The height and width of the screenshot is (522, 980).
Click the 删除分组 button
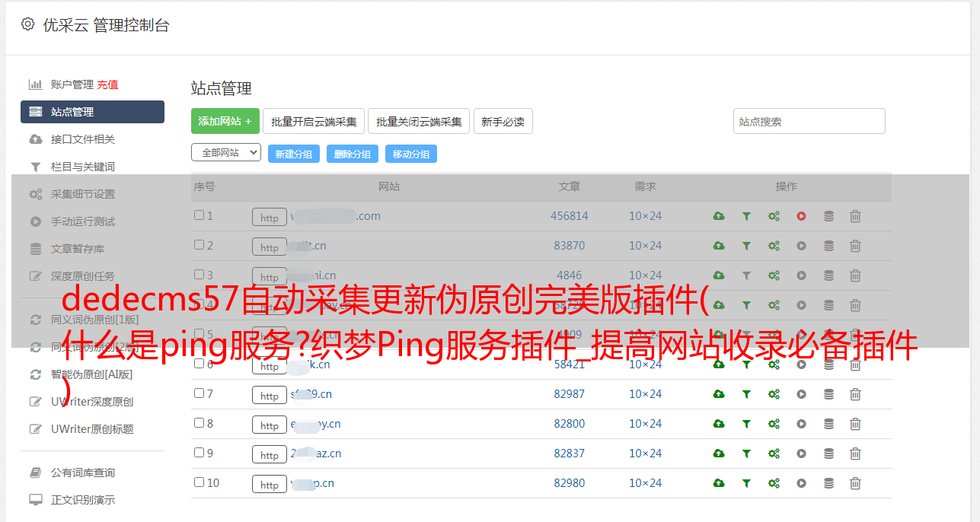coord(353,154)
